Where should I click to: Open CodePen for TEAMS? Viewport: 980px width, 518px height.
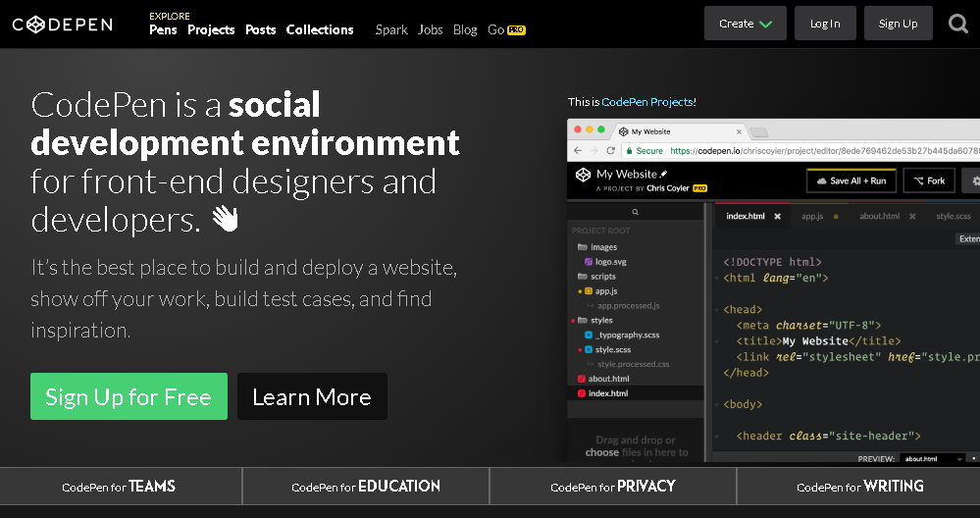(x=119, y=487)
